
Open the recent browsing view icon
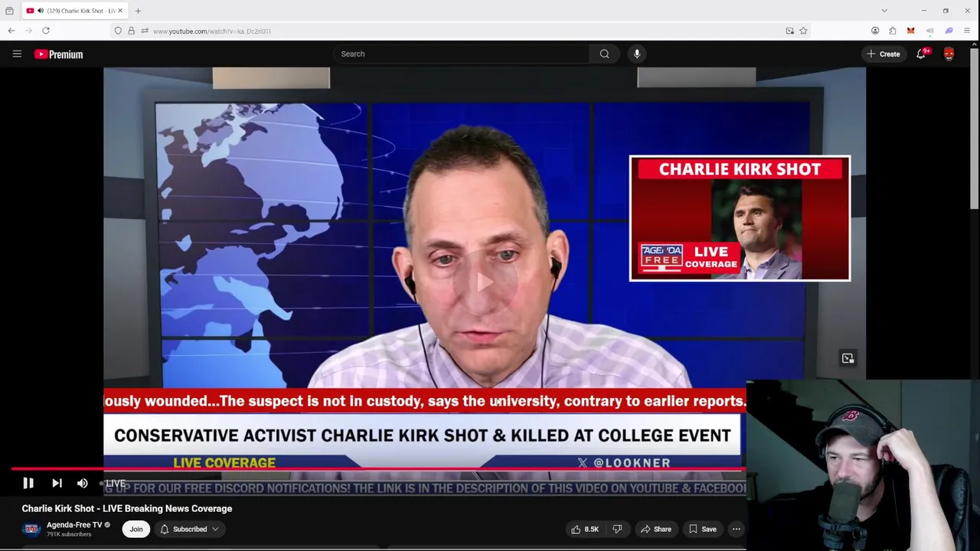9,11
